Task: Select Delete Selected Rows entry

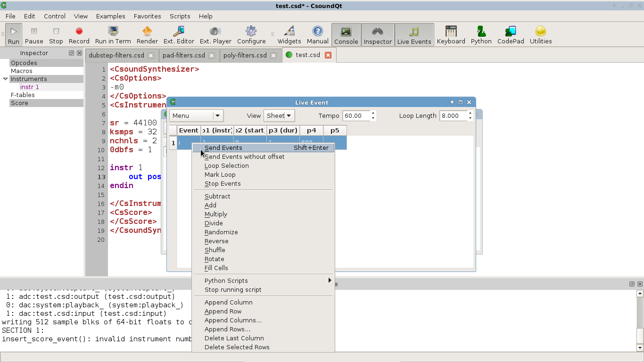Action: pyautogui.click(x=263, y=347)
